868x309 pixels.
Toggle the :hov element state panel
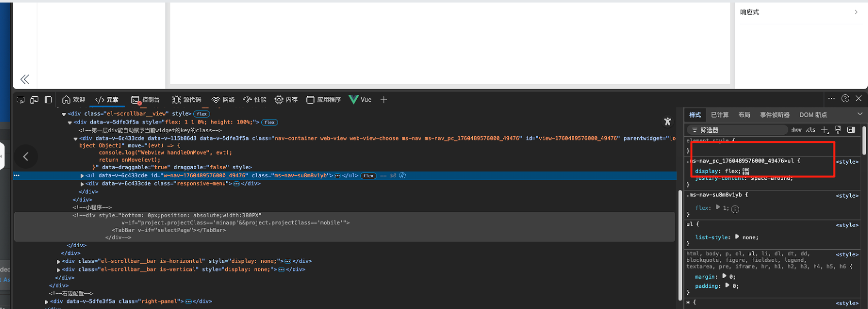[x=796, y=130]
